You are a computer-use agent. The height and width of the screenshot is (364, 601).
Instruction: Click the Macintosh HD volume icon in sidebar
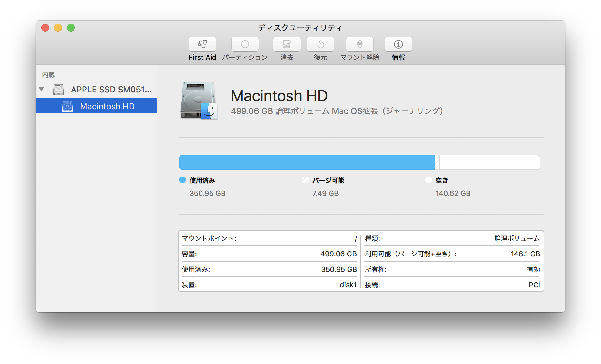tap(67, 106)
